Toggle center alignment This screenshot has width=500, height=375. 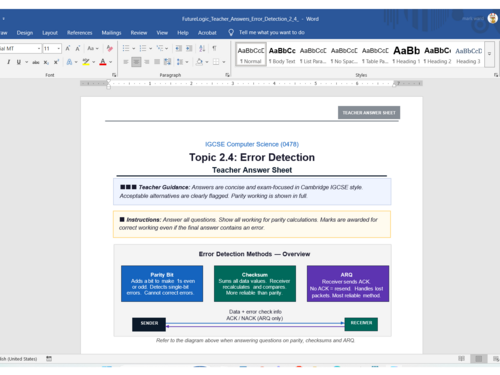(136, 62)
